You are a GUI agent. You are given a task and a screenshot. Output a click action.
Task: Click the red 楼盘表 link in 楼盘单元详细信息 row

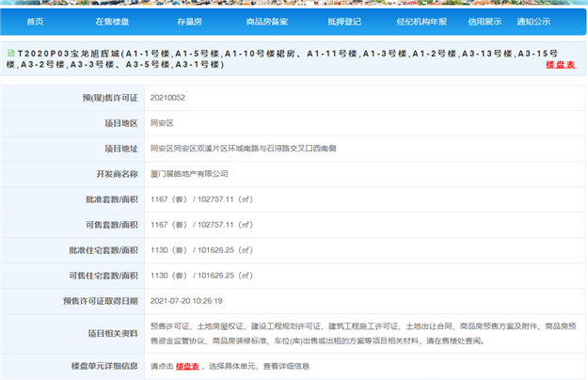(187, 367)
